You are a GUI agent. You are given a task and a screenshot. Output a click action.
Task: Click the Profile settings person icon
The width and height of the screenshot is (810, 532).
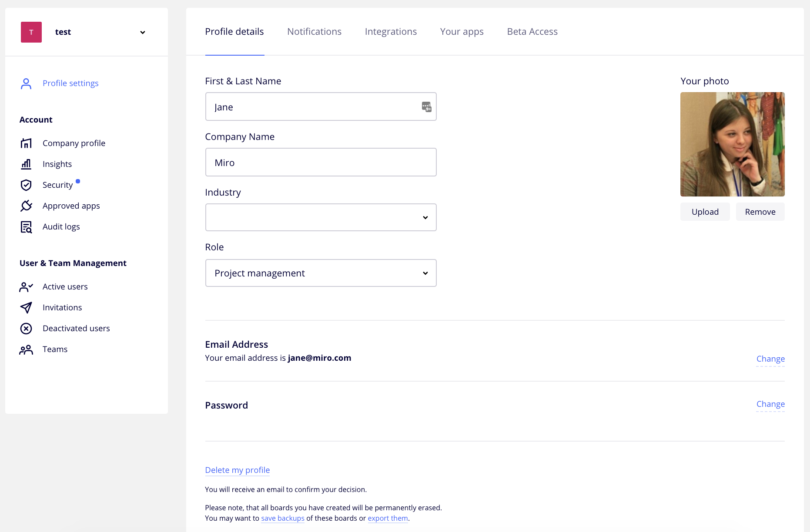26,83
